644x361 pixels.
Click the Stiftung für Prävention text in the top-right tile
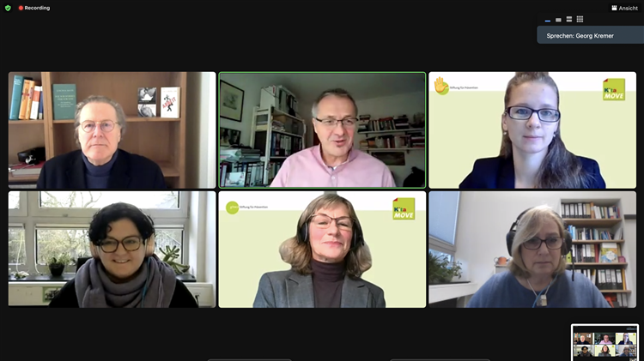tap(464, 87)
